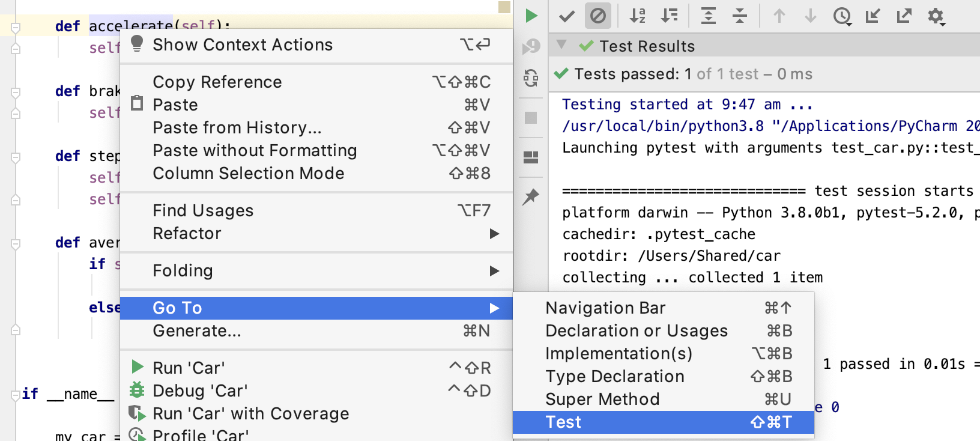
Task: Open test runner settings gear
Action: click(936, 16)
